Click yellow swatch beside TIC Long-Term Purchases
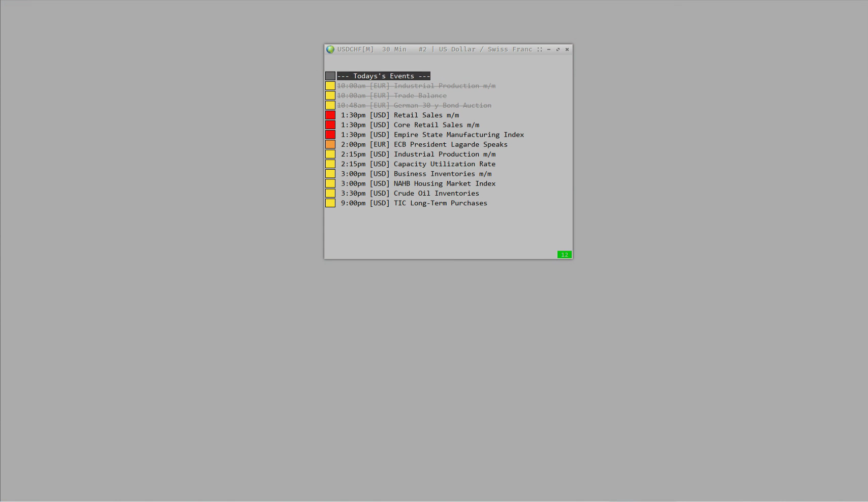868x502 pixels. click(x=330, y=203)
